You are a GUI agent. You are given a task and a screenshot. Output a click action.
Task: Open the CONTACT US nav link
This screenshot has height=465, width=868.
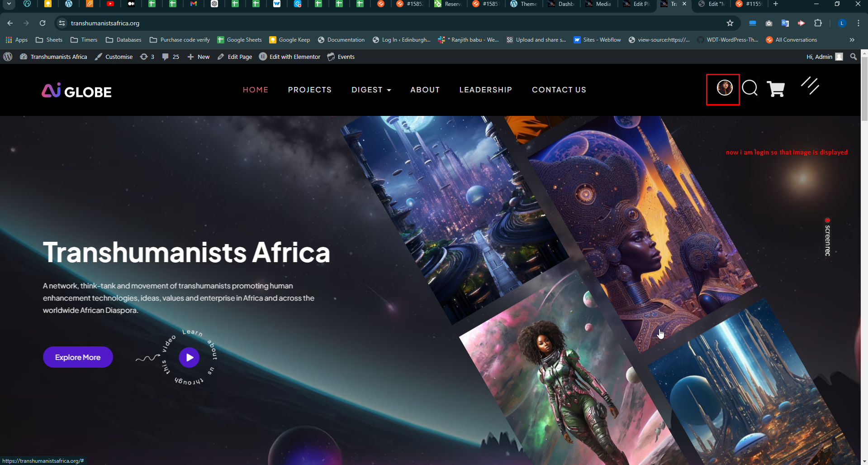pos(559,90)
